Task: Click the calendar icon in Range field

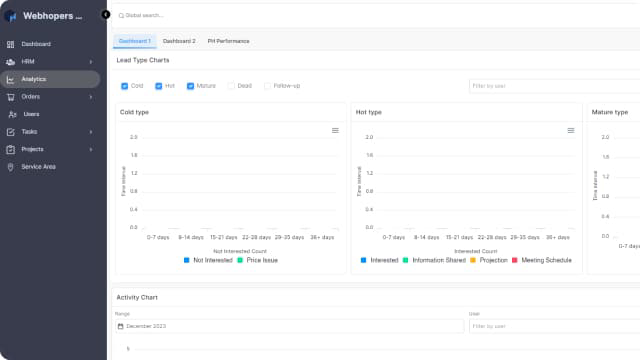Action: pos(120,326)
